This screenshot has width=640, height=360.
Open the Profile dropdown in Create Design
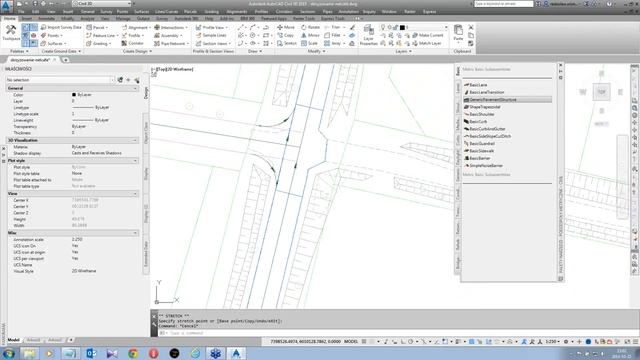(133, 36)
